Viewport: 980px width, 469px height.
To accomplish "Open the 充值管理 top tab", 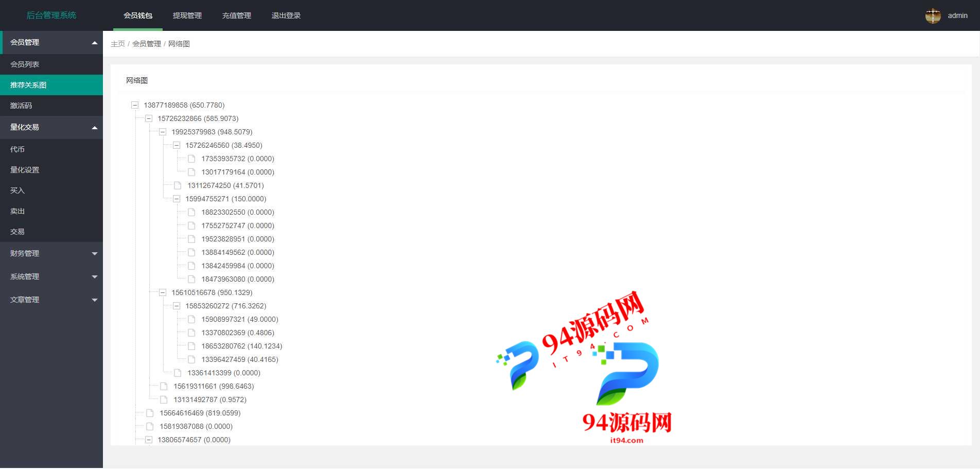I will coord(237,15).
